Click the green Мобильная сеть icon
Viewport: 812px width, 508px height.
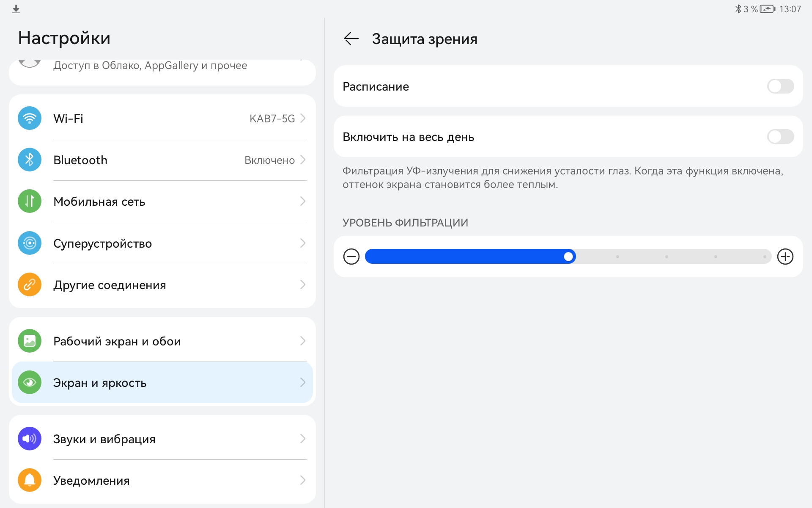pyautogui.click(x=30, y=202)
